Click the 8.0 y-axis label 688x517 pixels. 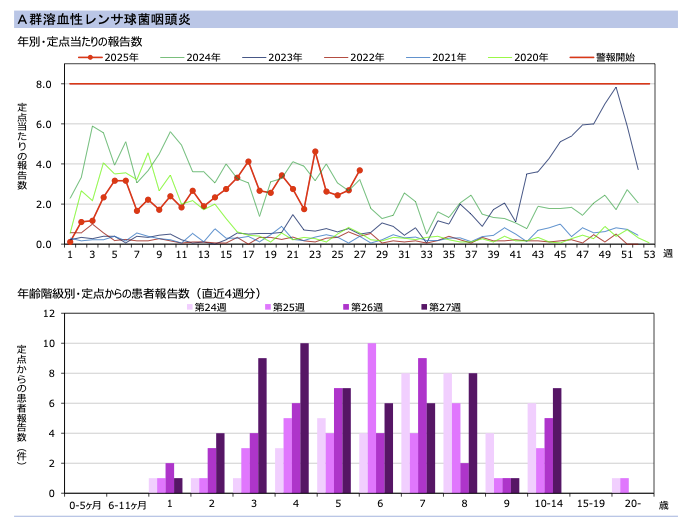click(44, 84)
